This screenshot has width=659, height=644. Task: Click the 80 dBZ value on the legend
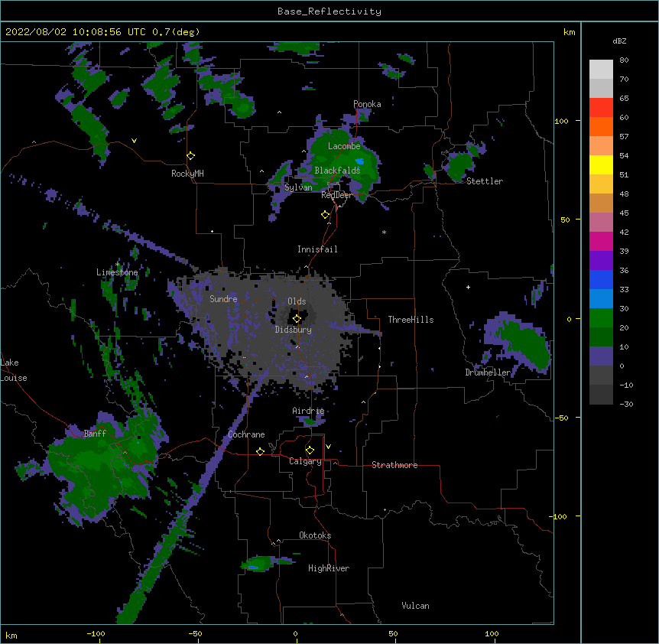coord(624,60)
